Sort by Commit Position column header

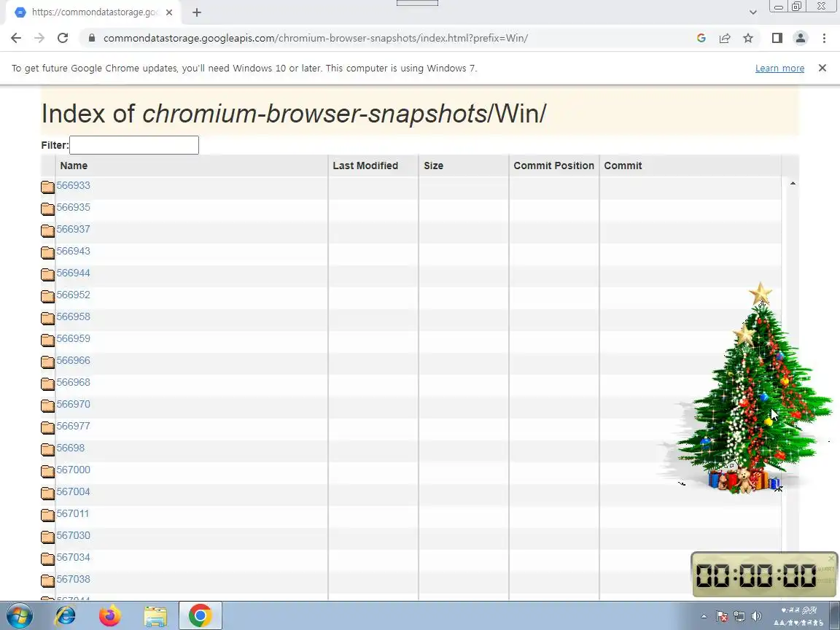click(554, 166)
